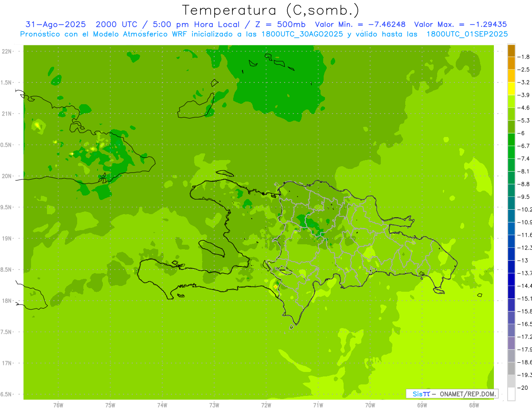Click the "76W" longitude axis label
This screenshot has width=532, height=411.
point(58,405)
